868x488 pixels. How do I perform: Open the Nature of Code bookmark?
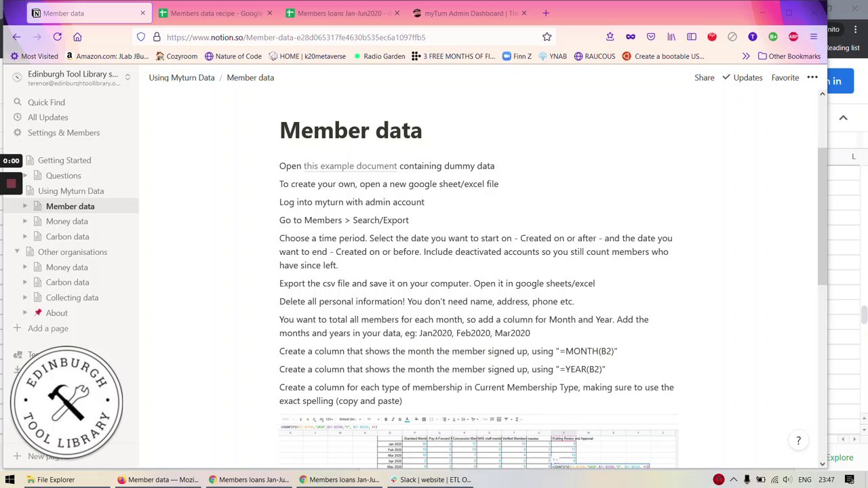tap(233, 56)
